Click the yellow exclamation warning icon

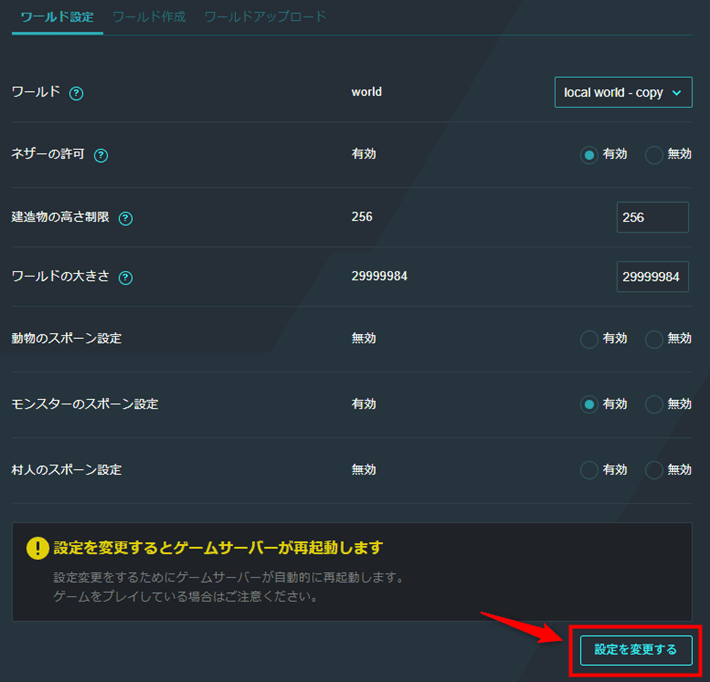click(x=38, y=548)
